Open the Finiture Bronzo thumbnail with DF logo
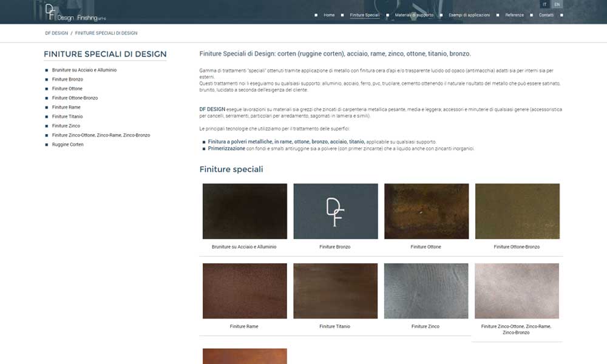Screen dimensions: 607x364 tap(336, 211)
